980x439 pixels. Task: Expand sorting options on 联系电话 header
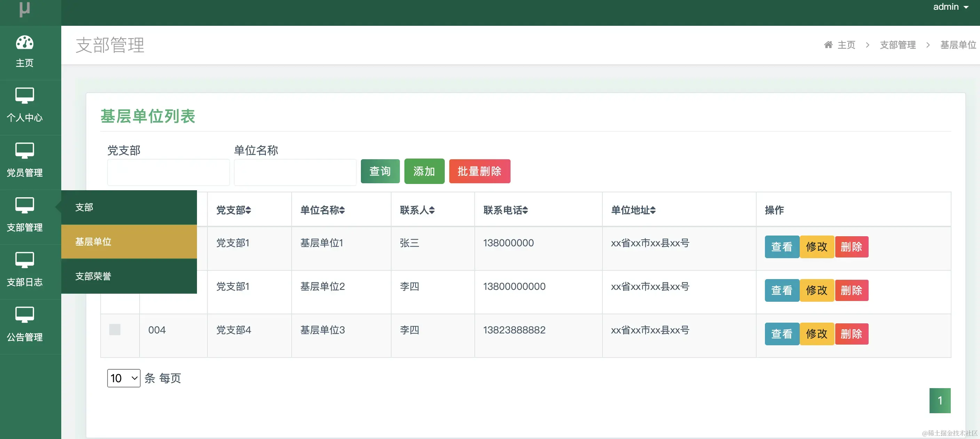(x=505, y=210)
